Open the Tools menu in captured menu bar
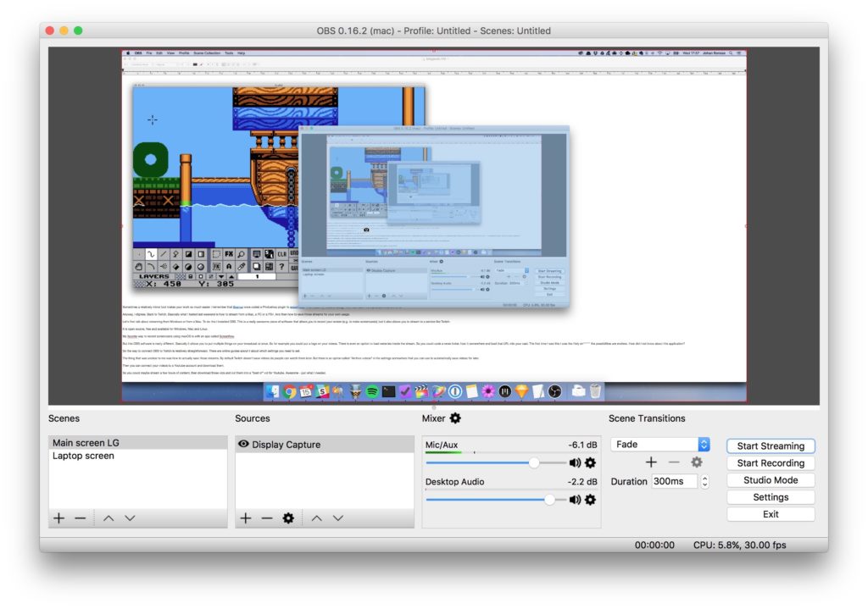 coord(229,53)
